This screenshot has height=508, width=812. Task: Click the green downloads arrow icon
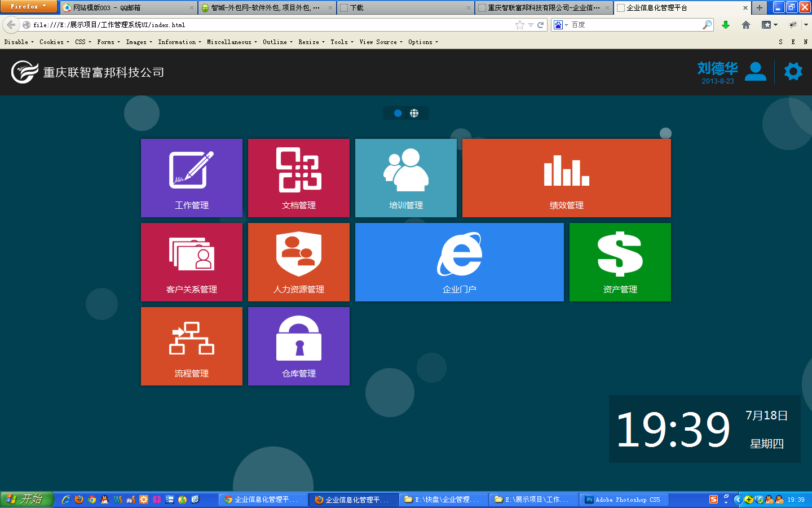726,25
